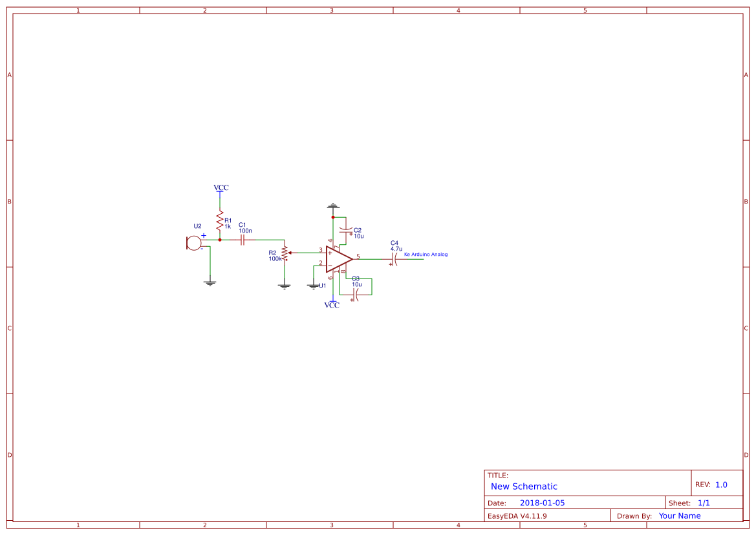The width and height of the screenshot is (756, 535).
Task: Select electrolytic capacitor C2 10u
Action: 347,229
